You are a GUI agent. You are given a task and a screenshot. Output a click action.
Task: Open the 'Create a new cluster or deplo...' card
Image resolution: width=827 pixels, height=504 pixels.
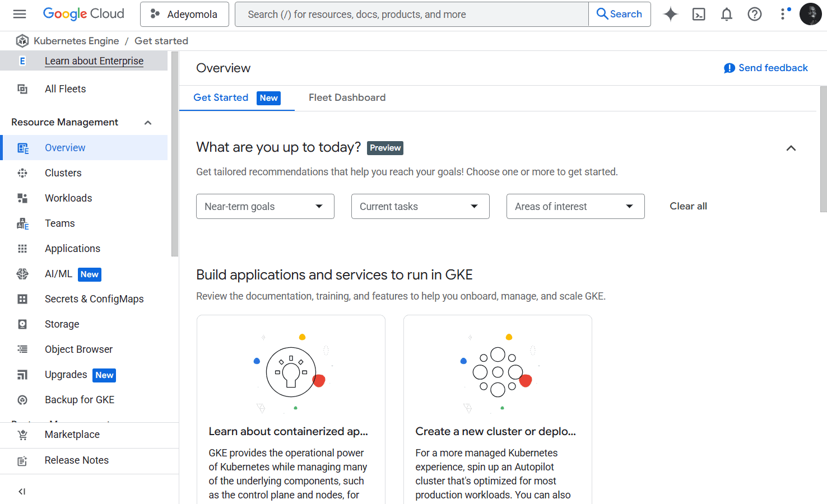(498, 409)
